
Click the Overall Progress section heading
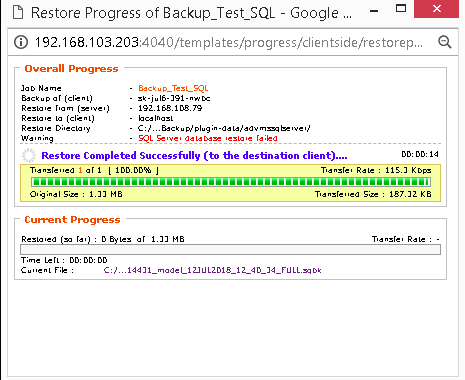click(x=71, y=68)
